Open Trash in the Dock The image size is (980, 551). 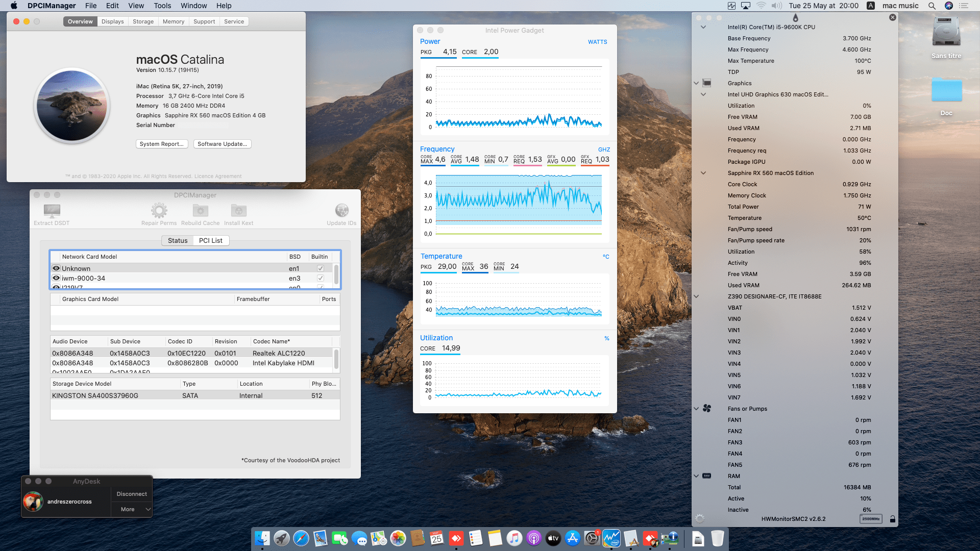pos(717,538)
